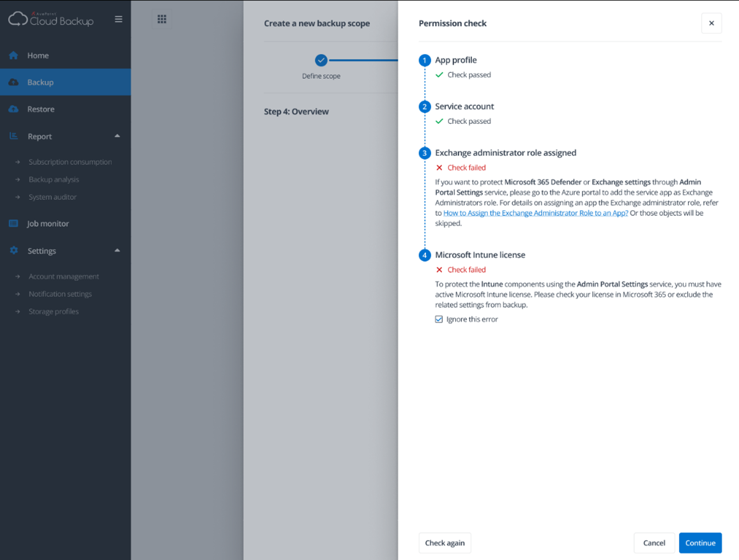Viewport: 739px width, 560px height.
Task: Click arrow beside Subscription consumption
Action: point(17,162)
